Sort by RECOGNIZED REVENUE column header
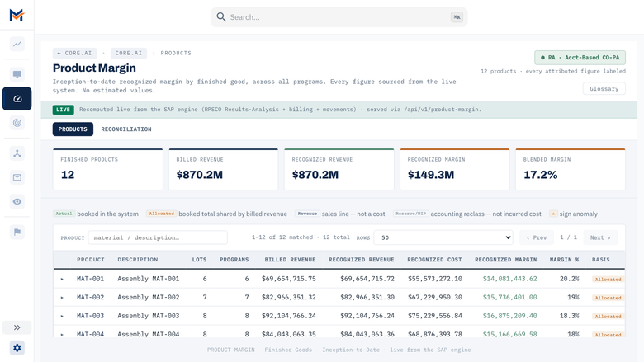The width and height of the screenshot is (644, 362). click(x=362, y=260)
